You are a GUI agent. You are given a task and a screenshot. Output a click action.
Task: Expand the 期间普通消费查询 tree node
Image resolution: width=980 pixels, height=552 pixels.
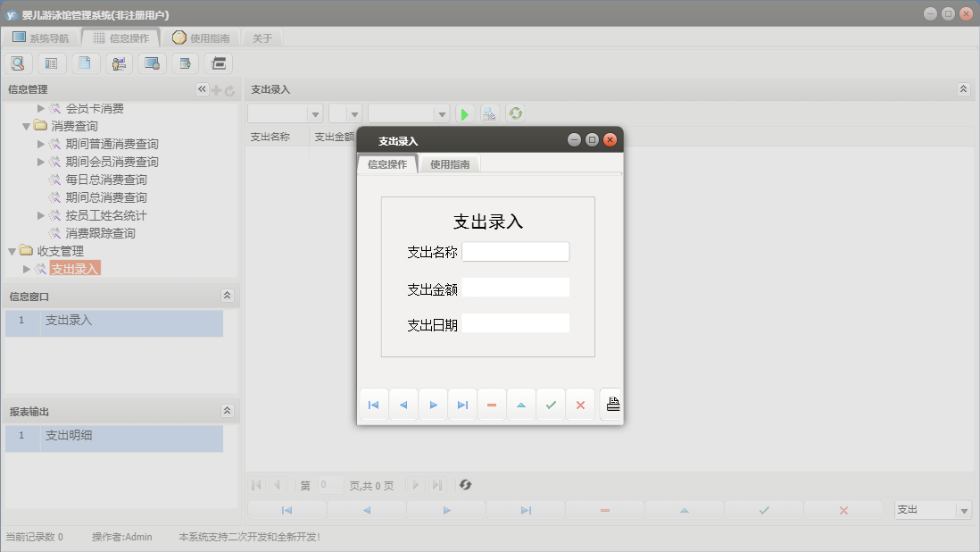coord(39,143)
